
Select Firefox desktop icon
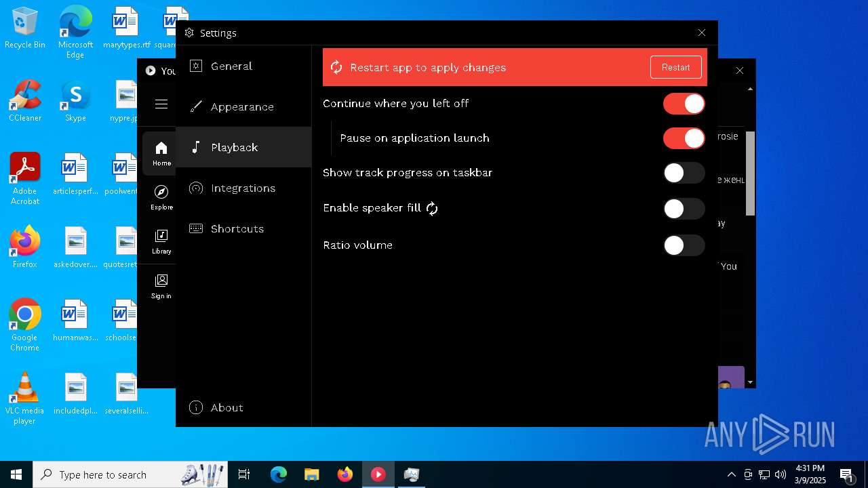point(25,248)
